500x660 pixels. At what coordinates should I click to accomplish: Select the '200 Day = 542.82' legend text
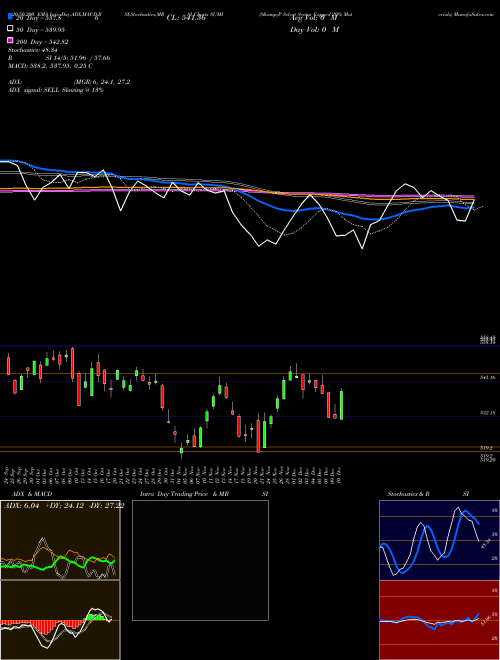pos(43,42)
